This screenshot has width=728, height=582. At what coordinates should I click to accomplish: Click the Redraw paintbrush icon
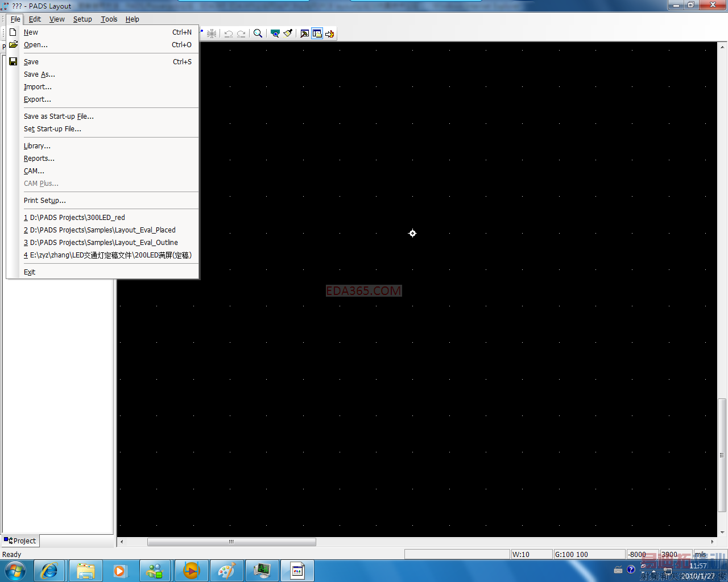point(288,34)
